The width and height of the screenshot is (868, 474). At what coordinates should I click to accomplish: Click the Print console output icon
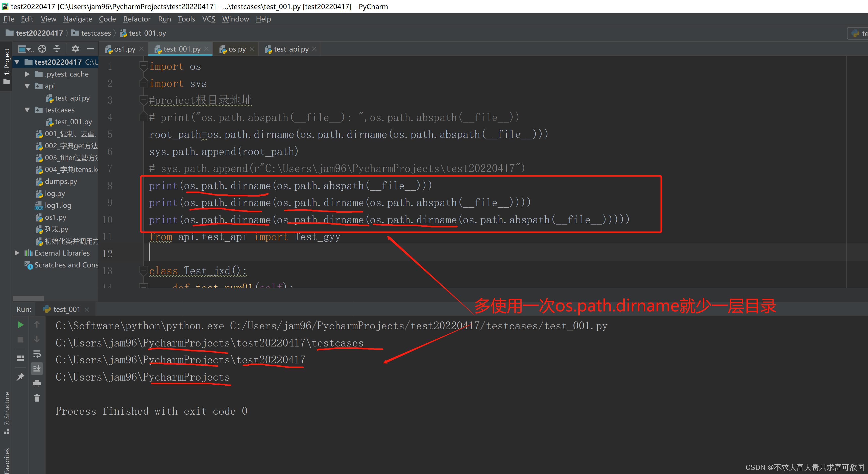click(x=37, y=383)
